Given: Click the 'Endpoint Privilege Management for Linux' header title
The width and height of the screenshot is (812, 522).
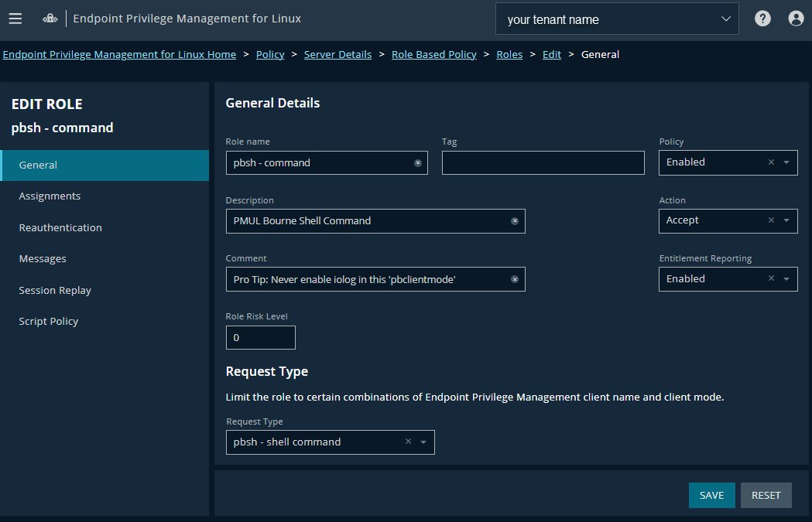Looking at the screenshot, I should click(x=187, y=19).
